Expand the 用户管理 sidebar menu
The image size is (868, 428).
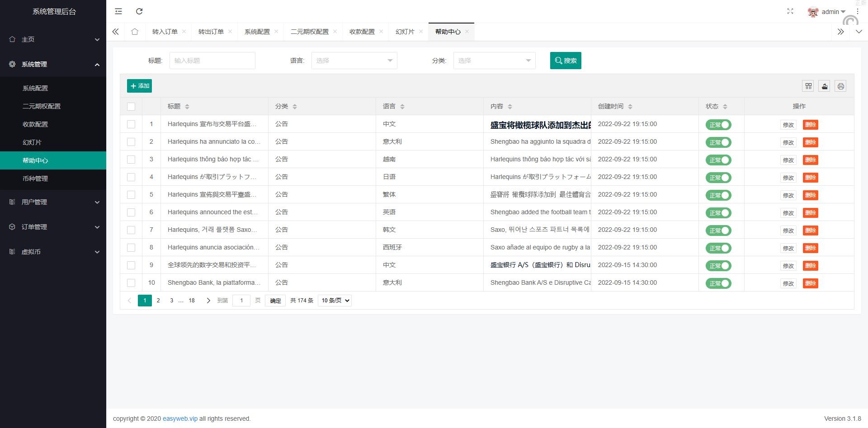[x=53, y=202]
